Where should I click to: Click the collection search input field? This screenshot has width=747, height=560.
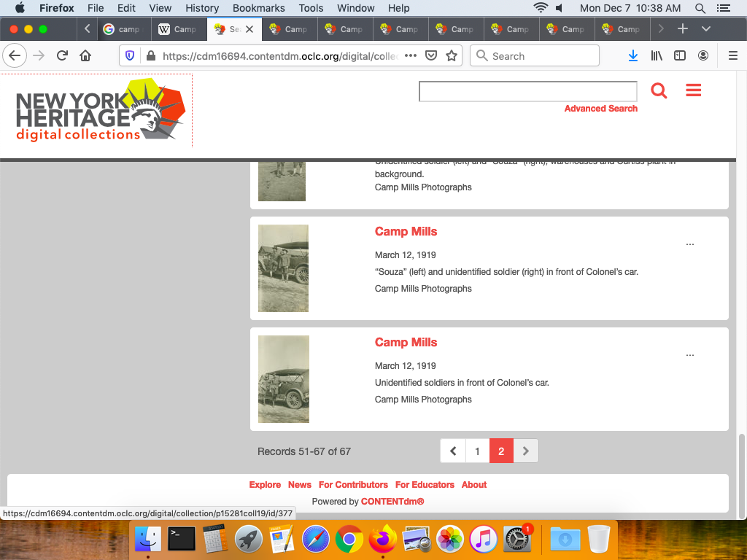coord(527,91)
